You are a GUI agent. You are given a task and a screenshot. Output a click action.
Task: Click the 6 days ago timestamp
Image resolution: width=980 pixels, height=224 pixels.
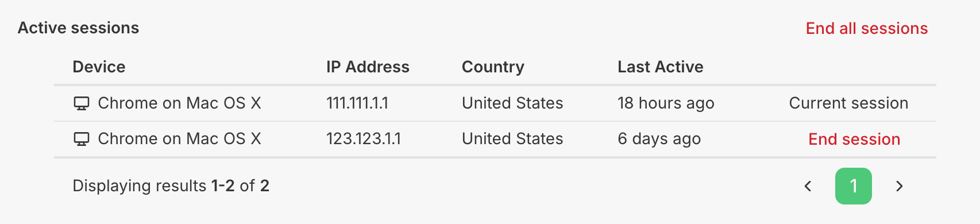[659, 139]
